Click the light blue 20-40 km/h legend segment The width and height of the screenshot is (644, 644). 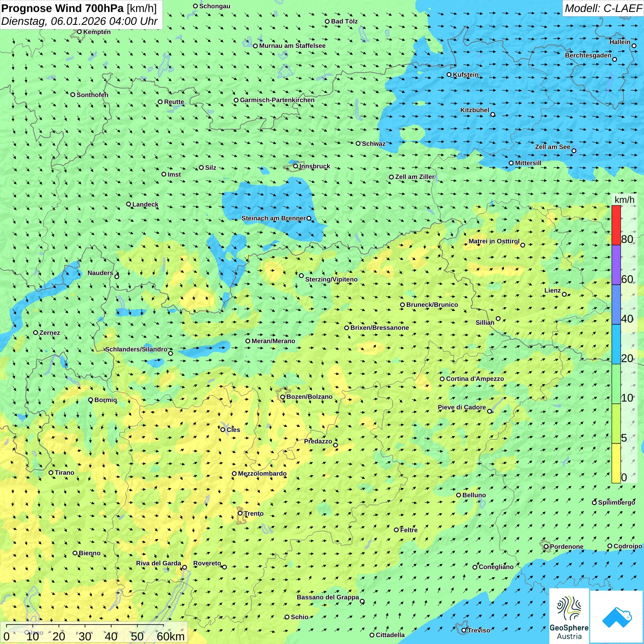(616, 344)
